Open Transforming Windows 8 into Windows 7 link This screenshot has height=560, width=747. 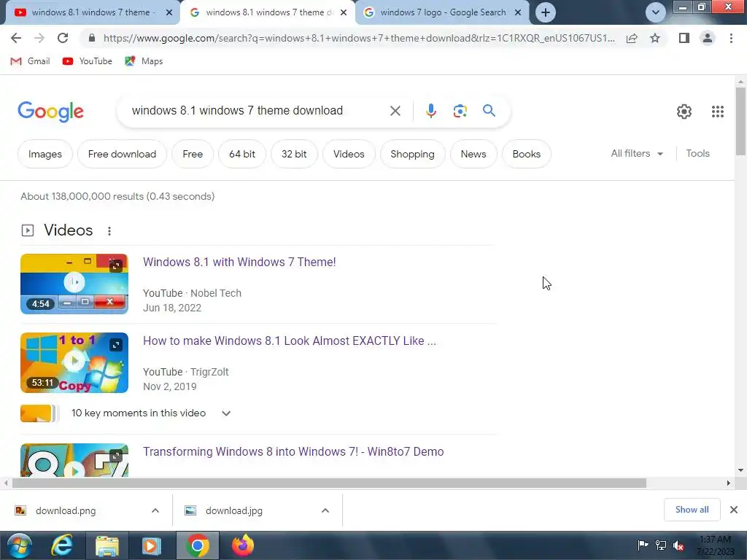coord(293,451)
